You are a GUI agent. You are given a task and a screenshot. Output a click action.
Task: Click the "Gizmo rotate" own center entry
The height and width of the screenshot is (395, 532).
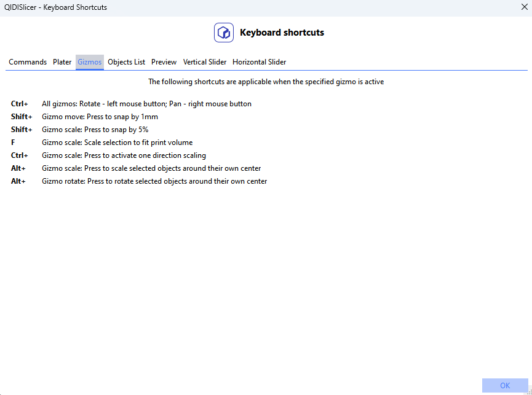pyautogui.click(x=154, y=181)
